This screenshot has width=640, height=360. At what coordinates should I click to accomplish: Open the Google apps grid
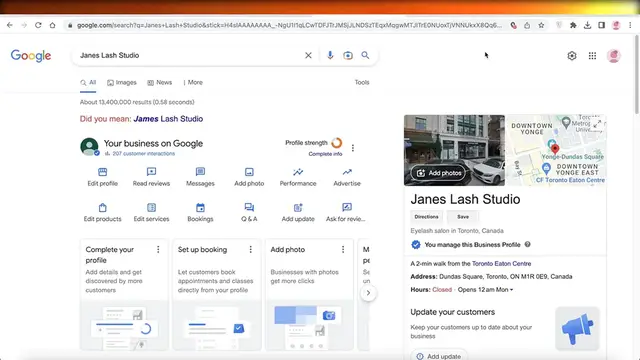point(592,56)
